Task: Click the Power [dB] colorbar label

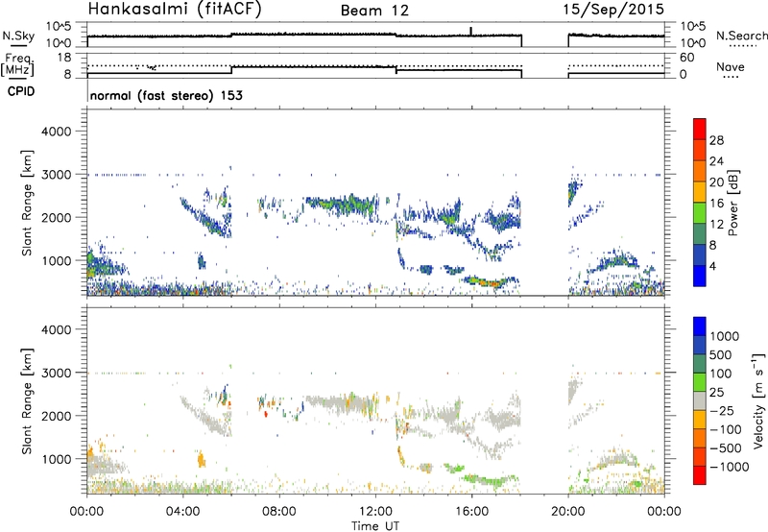Action: click(x=732, y=203)
